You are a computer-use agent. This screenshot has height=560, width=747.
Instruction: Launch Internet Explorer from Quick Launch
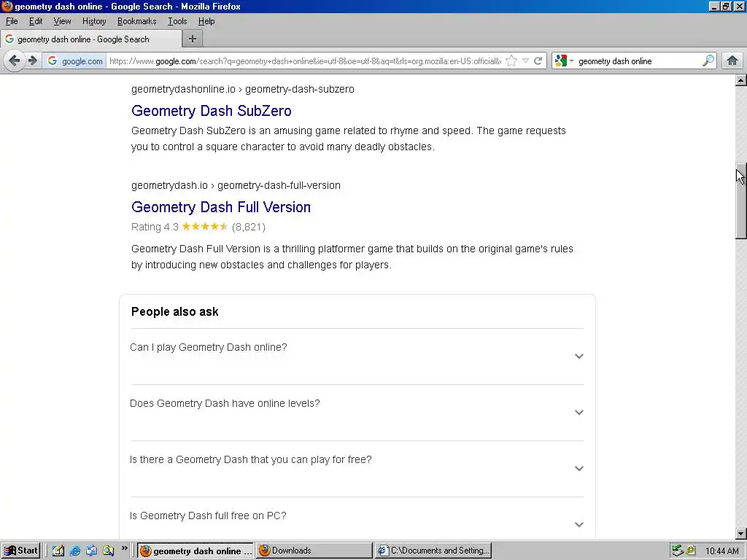click(x=75, y=551)
